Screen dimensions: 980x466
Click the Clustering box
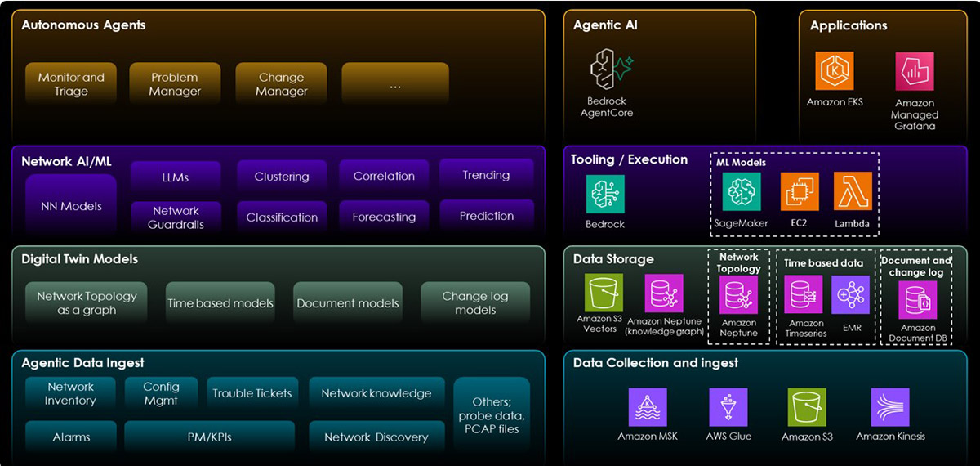tap(281, 177)
